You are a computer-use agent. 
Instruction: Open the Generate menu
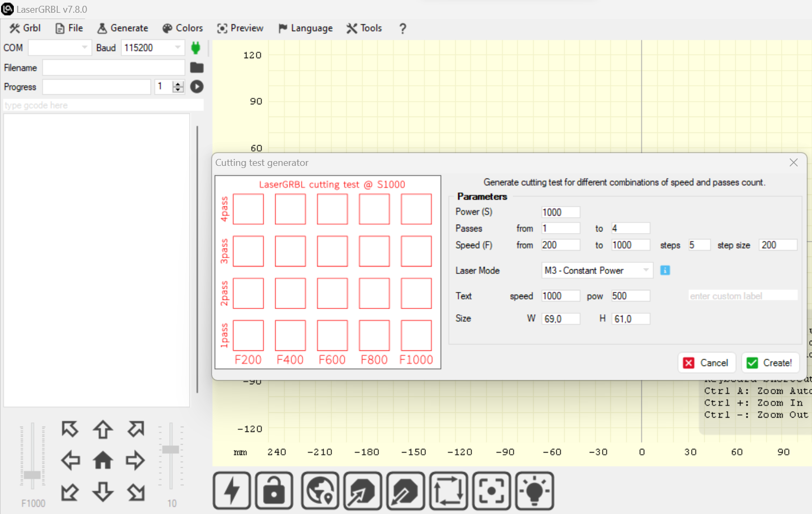click(x=123, y=28)
